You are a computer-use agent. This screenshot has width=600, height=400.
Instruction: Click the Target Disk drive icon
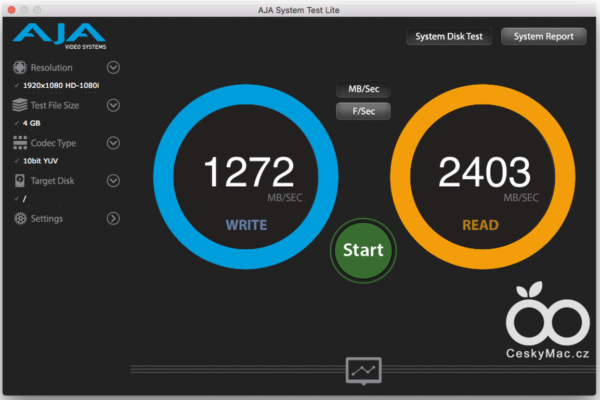(20, 181)
